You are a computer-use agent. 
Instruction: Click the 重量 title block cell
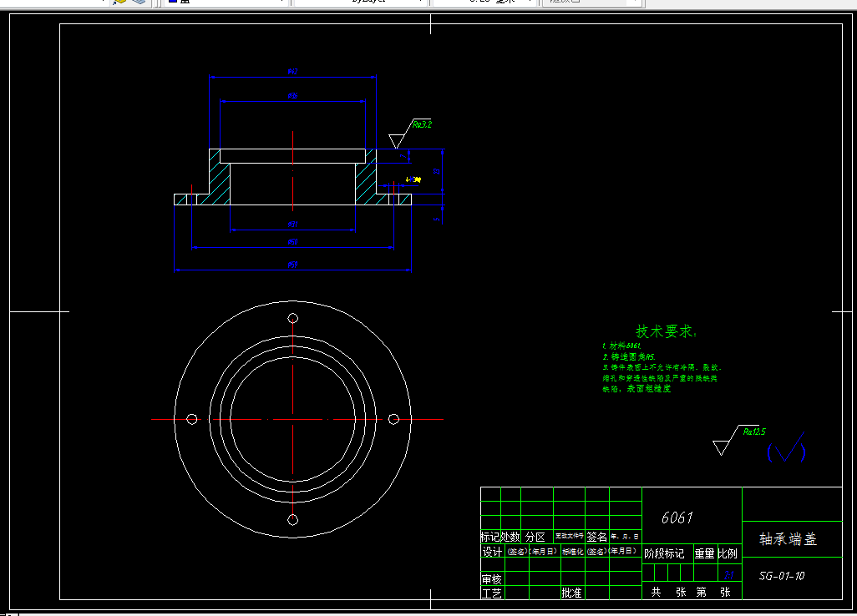coord(704,553)
